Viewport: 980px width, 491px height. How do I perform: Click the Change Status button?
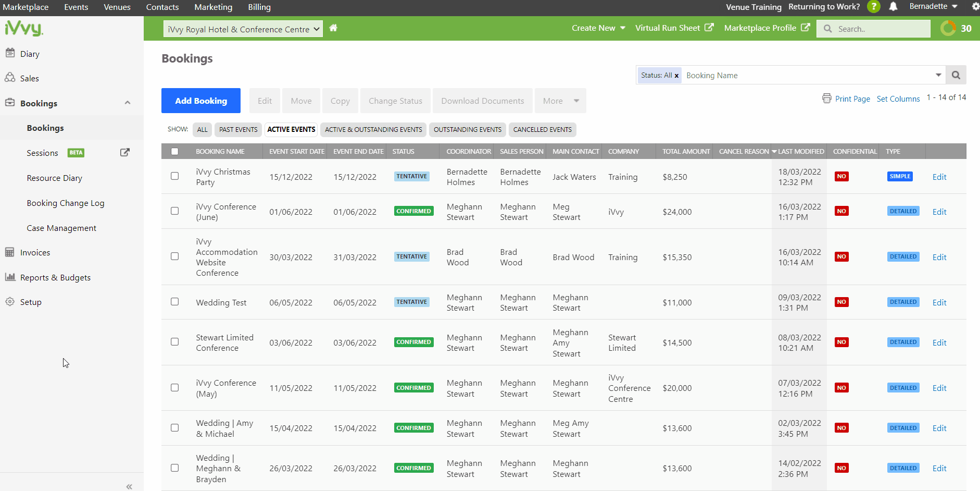(396, 101)
